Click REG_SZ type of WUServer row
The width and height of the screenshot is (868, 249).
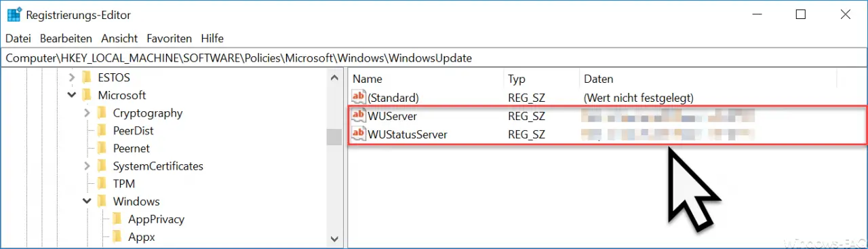(x=526, y=116)
